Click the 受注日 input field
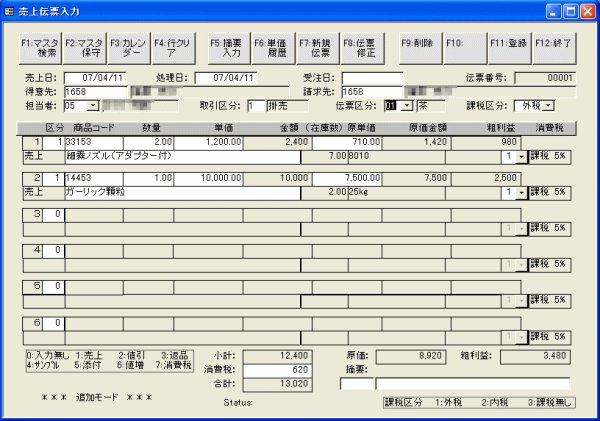Viewport: 600px width, 421px height. [372, 77]
